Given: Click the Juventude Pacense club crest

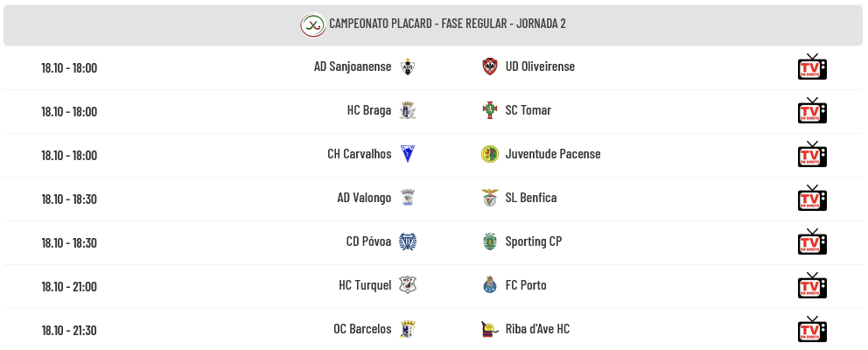Looking at the screenshot, I should (x=490, y=154).
